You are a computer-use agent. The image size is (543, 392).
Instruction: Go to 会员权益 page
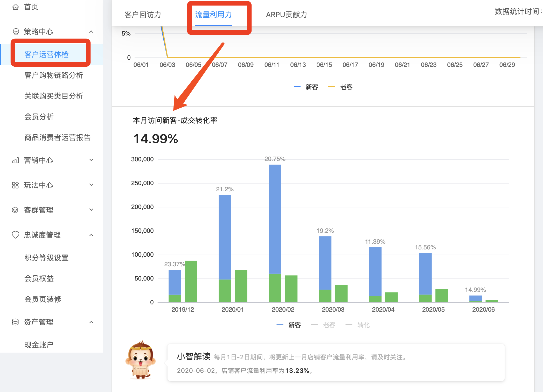[39, 278]
